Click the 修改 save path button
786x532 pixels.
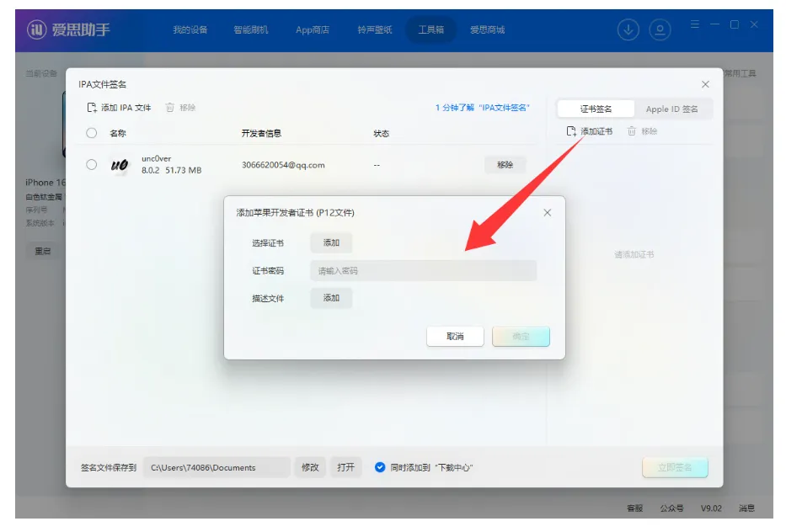(310, 467)
